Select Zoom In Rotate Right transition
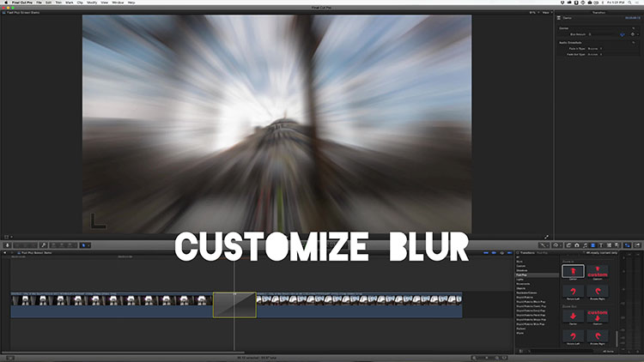This screenshot has width=644, height=362. coord(598,291)
